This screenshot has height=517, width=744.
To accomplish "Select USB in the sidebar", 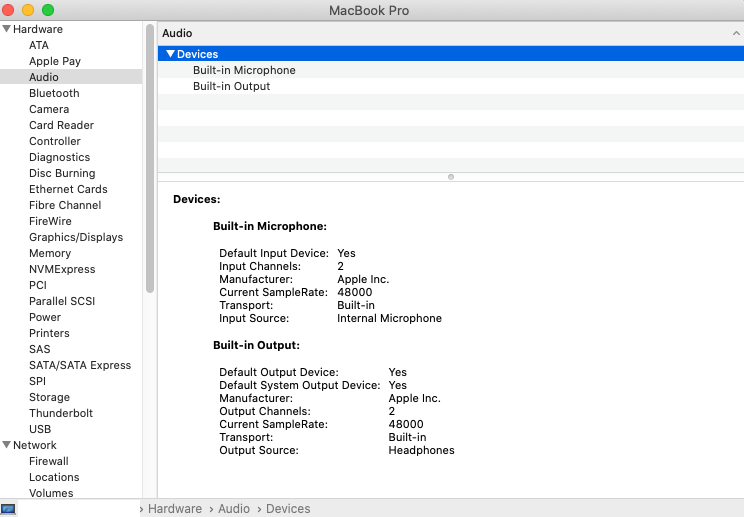I will coord(40,429).
